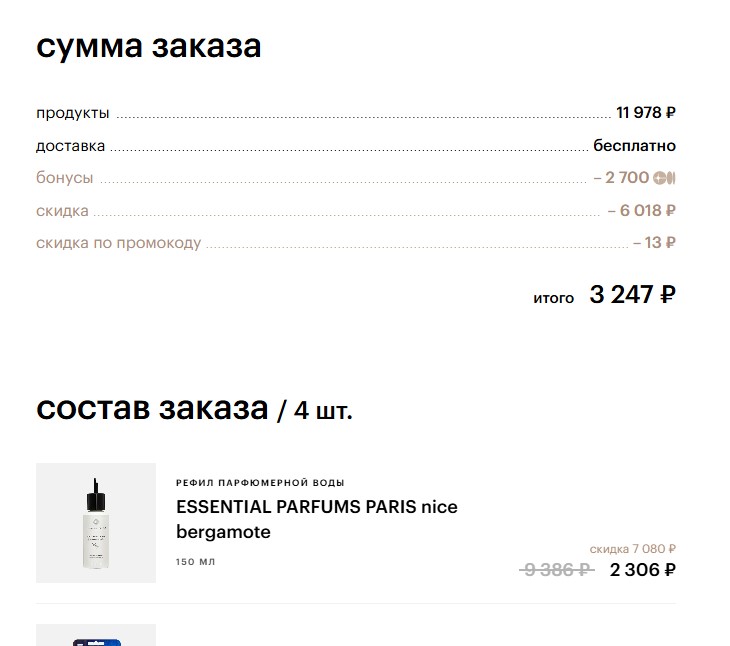Click the partially visible second product thumbnail

click(96, 636)
